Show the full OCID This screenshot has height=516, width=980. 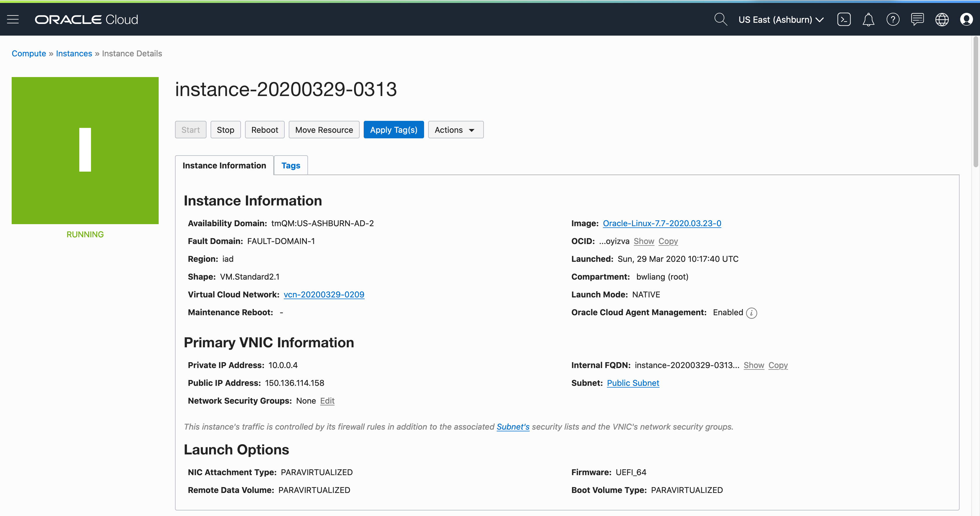644,241
